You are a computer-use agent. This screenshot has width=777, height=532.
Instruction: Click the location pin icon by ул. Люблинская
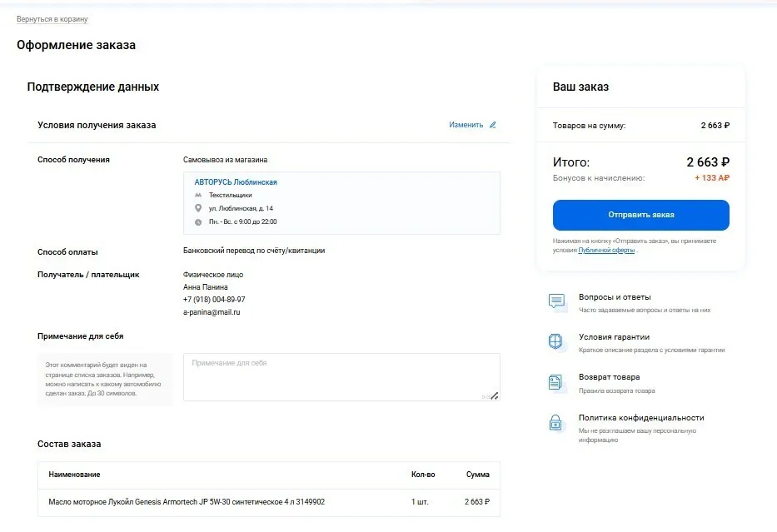198,208
